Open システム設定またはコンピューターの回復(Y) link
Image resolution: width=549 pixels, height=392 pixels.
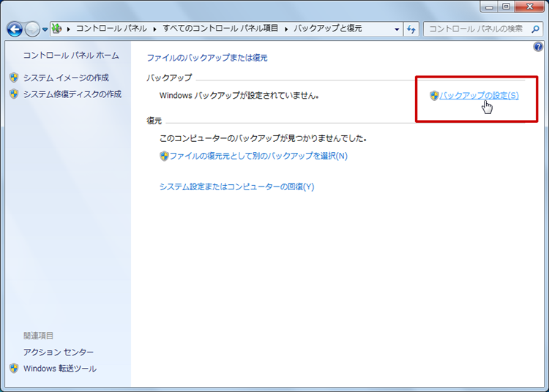pos(236,186)
